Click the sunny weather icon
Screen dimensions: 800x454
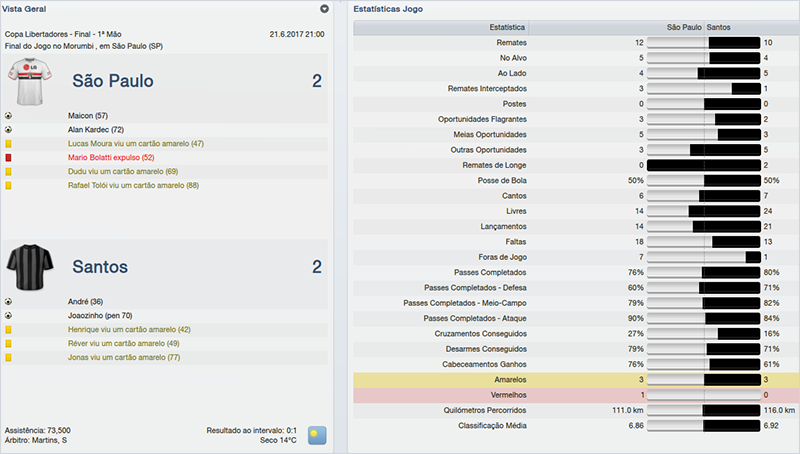coord(318,435)
